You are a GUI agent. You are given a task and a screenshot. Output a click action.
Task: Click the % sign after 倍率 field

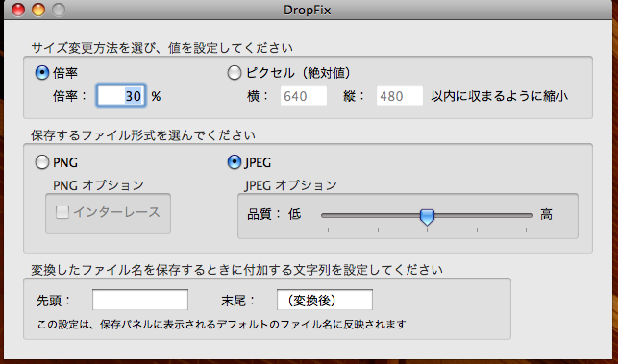point(156,96)
